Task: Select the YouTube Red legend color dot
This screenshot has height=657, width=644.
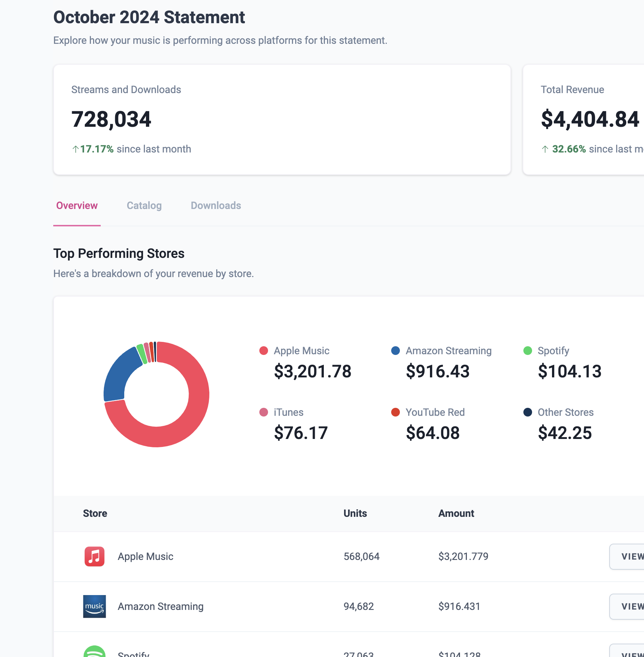Action: (x=396, y=412)
